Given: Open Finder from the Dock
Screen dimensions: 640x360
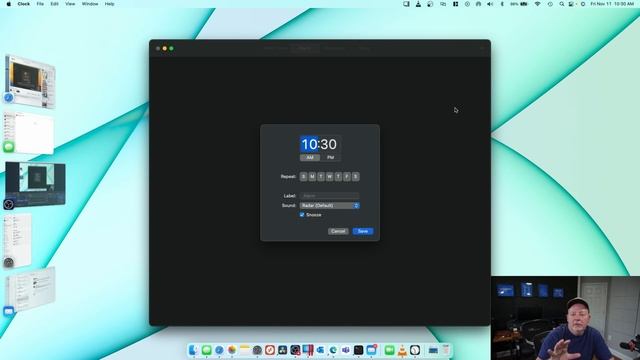Looking at the screenshot, I should 193,350.
